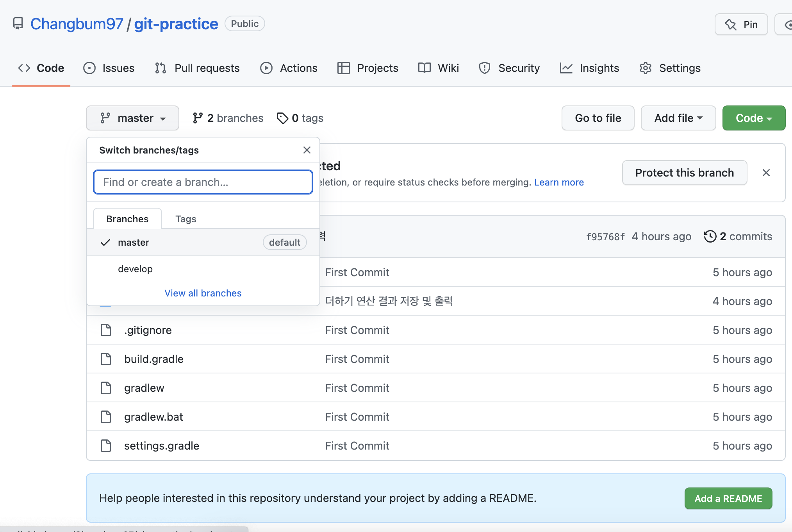The width and height of the screenshot is (792, 532).
Task: Click the branches fork icon
Action: (198, 118)
